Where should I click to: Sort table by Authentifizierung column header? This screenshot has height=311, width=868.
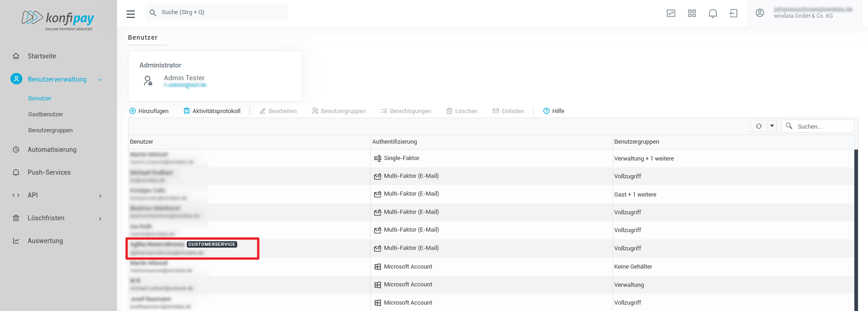(x=394, y=142)
